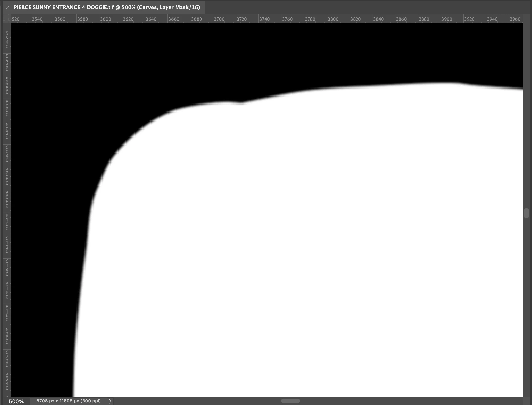Select the PIERCE SUNNY ENTRANCE 4 DOGGIE.tif tab
Image resolution: width=532 pixels, height=405 pixels.
point(107,7)
